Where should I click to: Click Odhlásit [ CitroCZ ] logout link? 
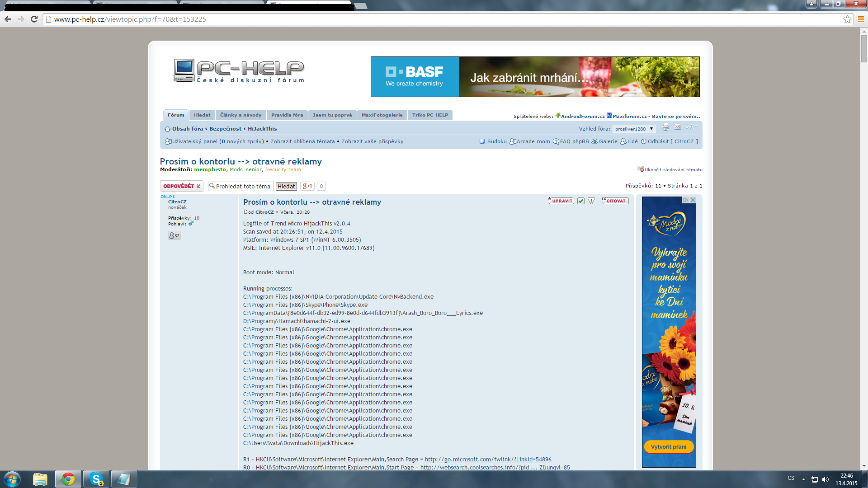click(673, 141)
